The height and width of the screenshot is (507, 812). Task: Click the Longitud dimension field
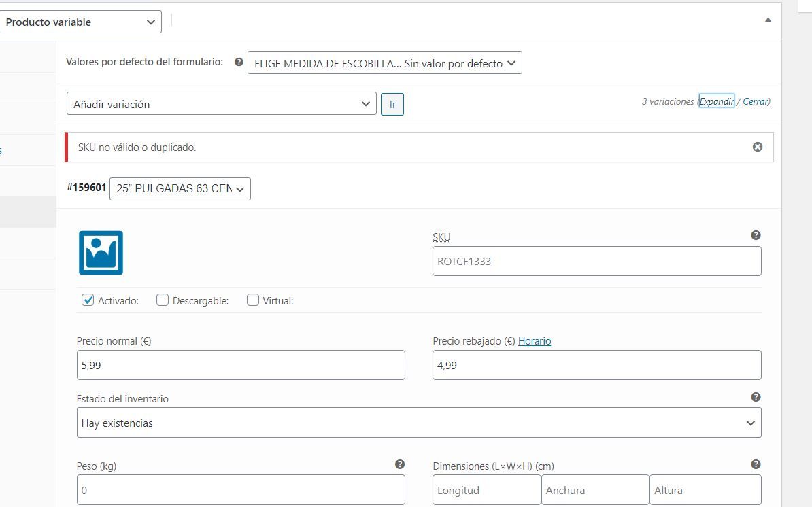pos(487,490)
